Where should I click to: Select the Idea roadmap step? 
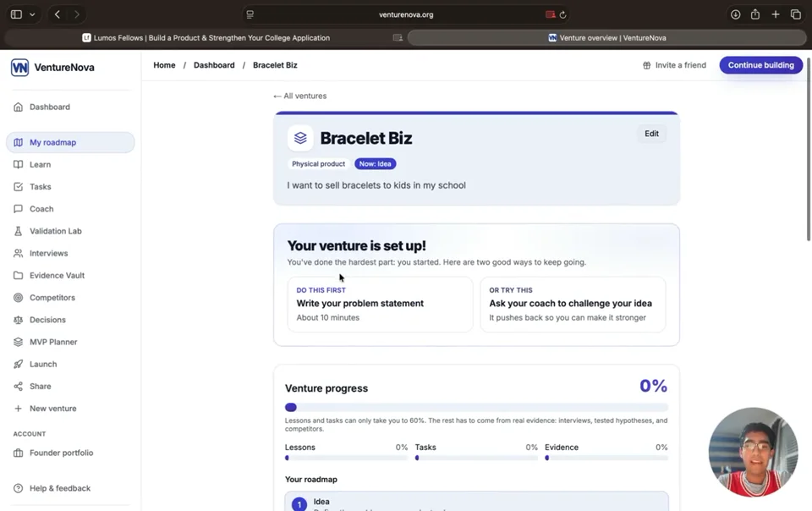click(x=476, y=502)
